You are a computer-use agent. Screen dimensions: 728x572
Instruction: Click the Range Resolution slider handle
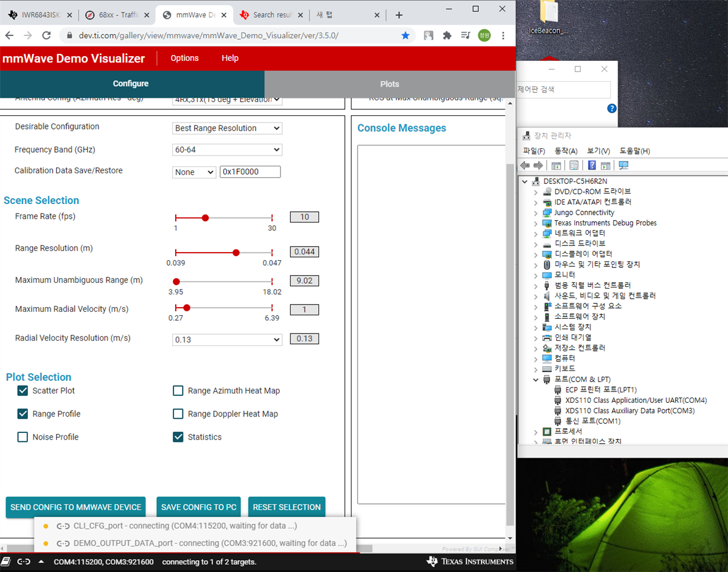coord(236,253)
